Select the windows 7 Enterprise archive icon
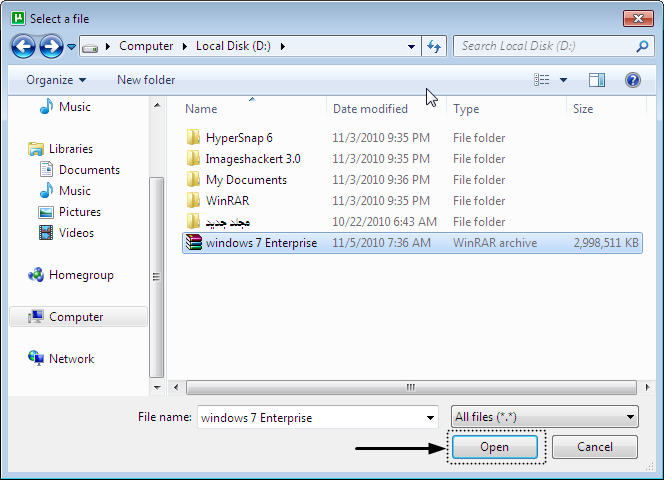The height and width of the screenshot is (480, 664). [x=194, y=243]
